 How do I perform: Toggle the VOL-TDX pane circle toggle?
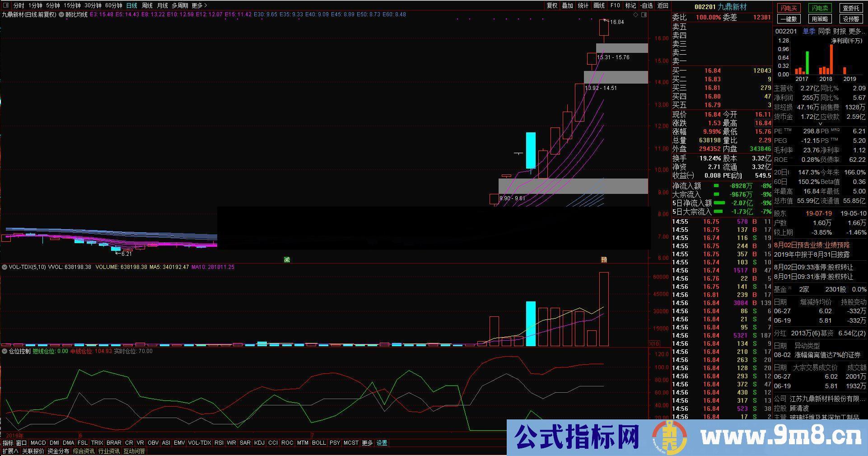5,267
